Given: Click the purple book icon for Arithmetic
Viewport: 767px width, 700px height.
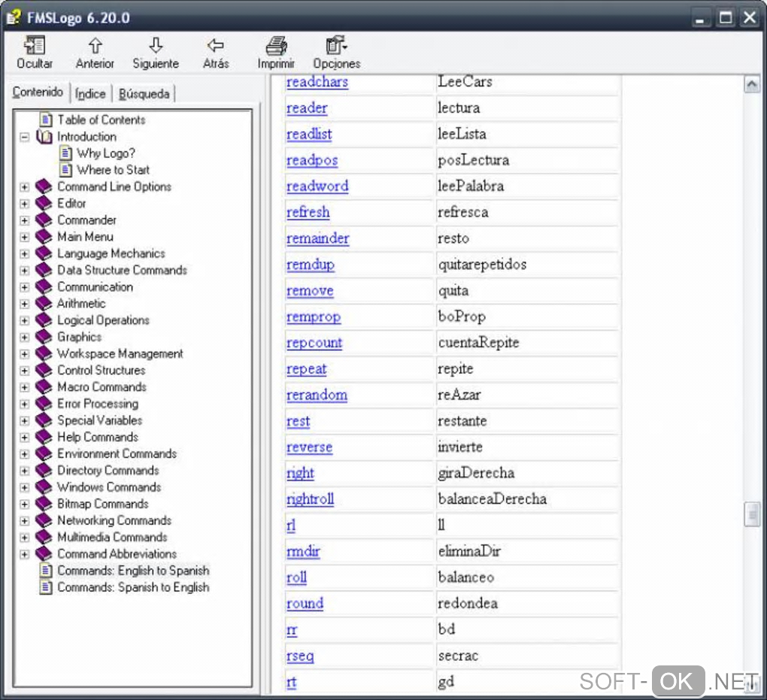Looking at the screenshot, I should 44,303.
